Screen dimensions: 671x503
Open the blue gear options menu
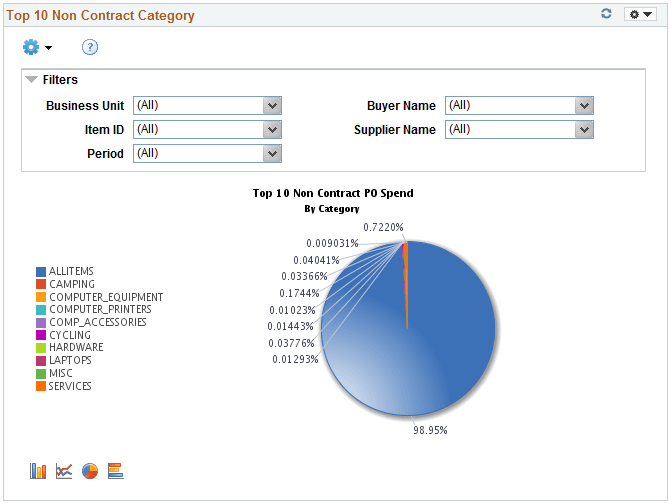(37, 47)
